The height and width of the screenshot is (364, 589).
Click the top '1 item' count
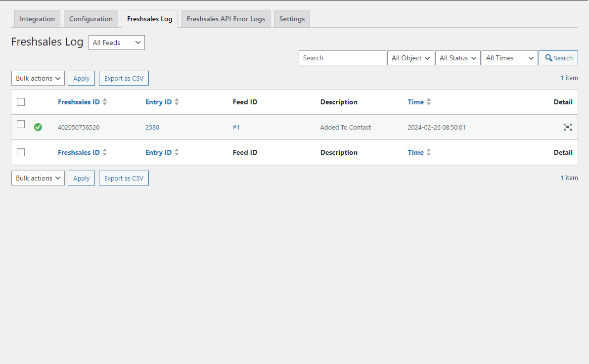coord(569,78)
